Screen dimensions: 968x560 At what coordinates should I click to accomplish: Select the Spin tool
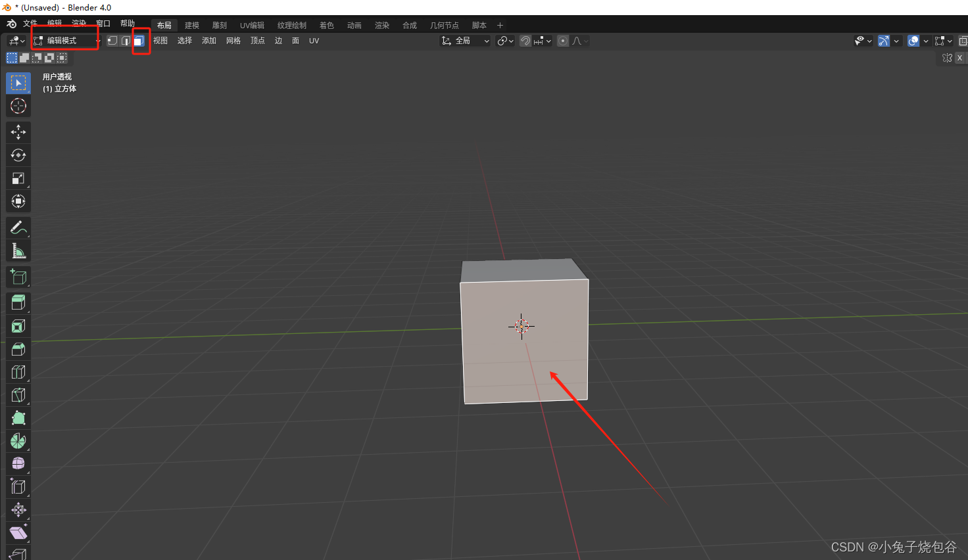[18, 441]
